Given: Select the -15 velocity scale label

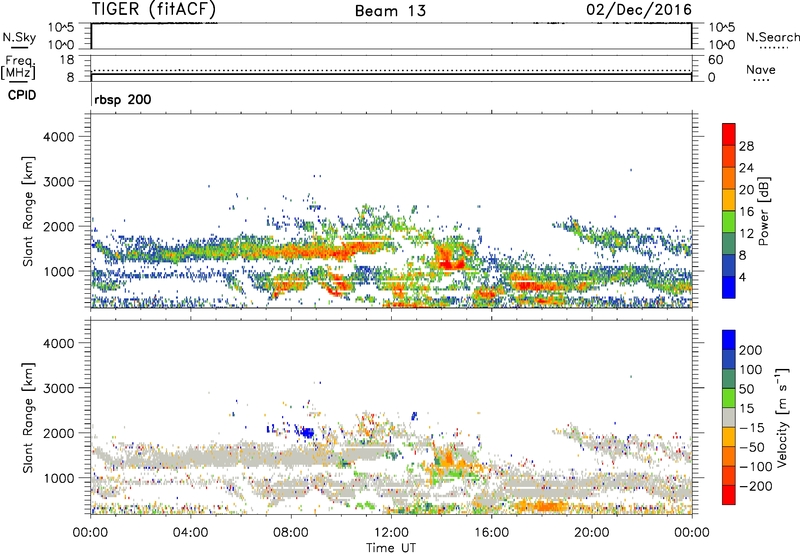Looking at the screenshot, I should point(752,428).
